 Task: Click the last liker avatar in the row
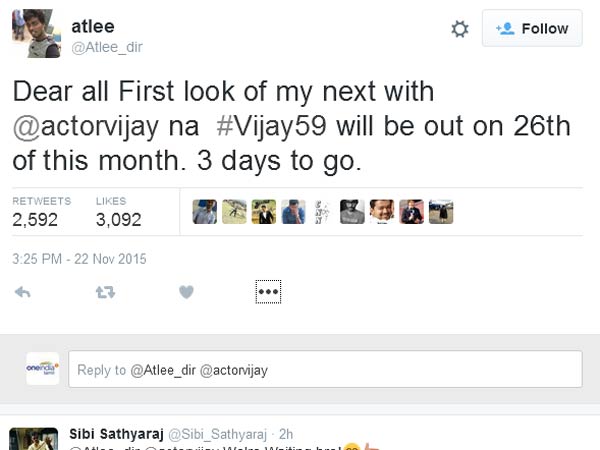[x=441, y=211]
